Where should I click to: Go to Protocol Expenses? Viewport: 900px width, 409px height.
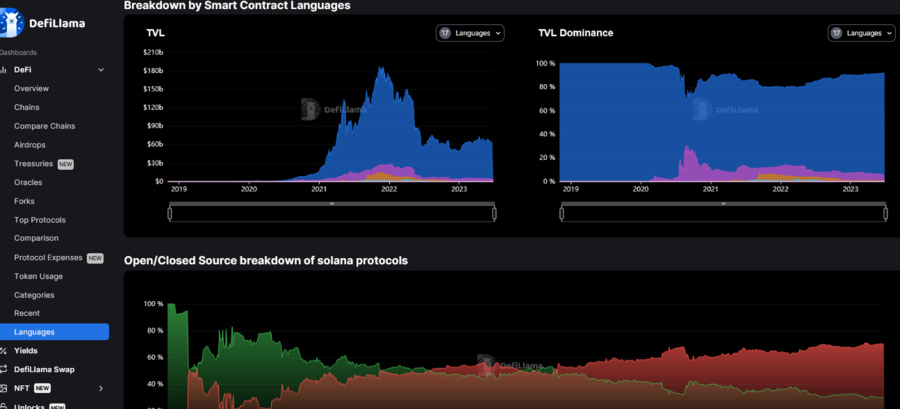[x=48, y=258]
